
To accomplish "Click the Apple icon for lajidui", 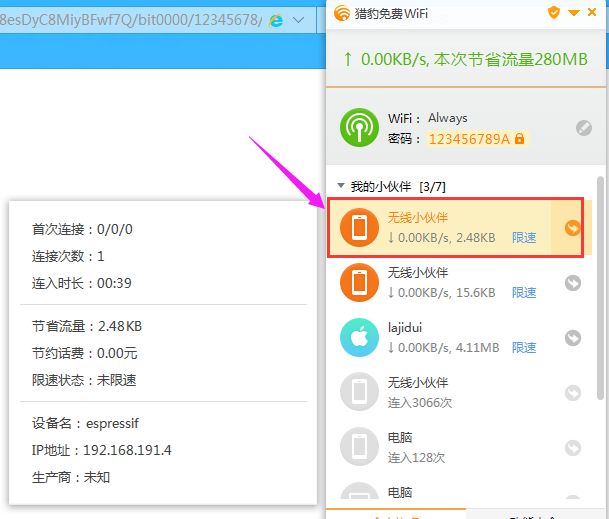I will pyautogui.click(x=359, y=338).
